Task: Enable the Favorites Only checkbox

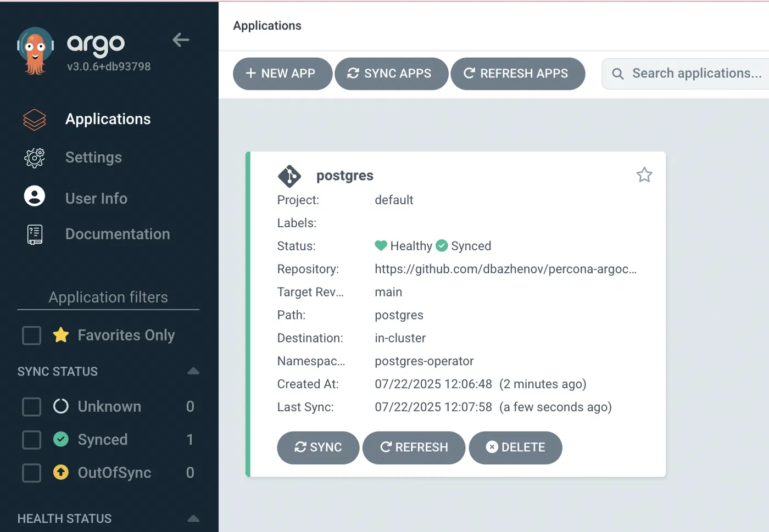Action: tap(31, 335)
